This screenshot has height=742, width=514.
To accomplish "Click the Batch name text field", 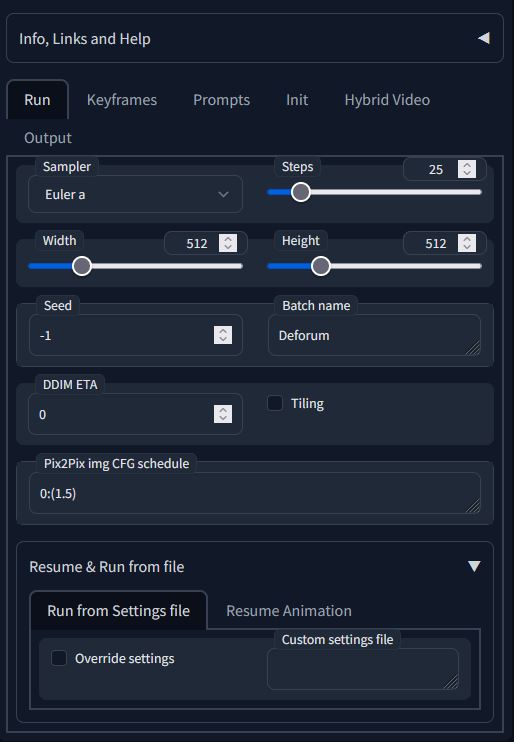I will pyautogui.click(x=374, y=335).
